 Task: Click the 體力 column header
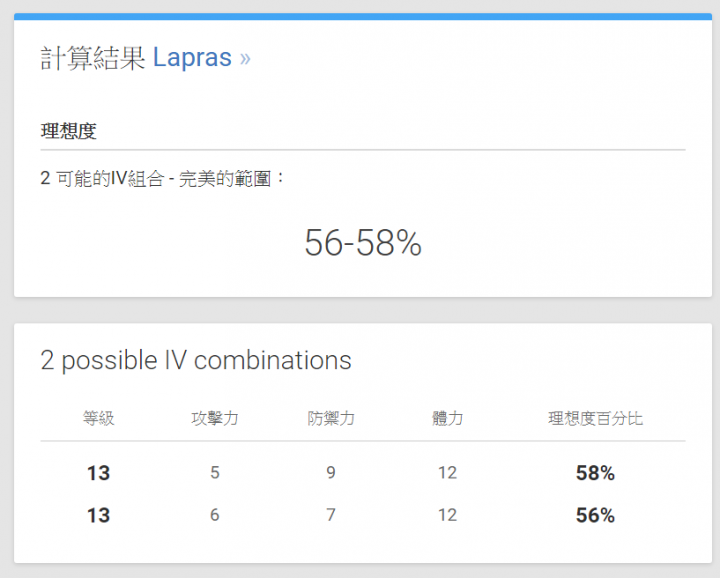(447, 418)
